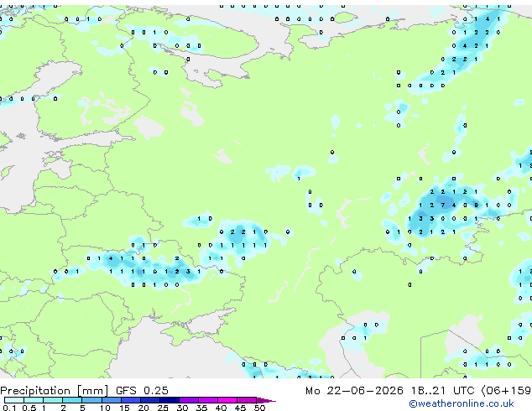The image size is (532, 411).
Task: Click the legend label "50"
Action: tap(259, 408)
